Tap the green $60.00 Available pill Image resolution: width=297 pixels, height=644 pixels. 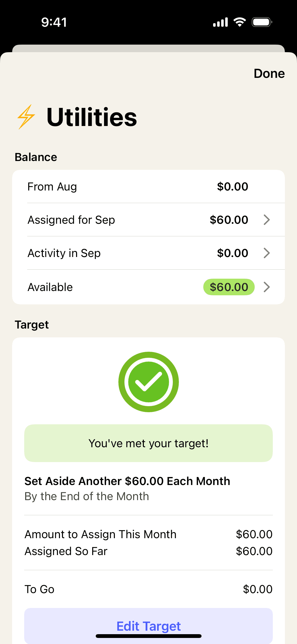(229, 287)
